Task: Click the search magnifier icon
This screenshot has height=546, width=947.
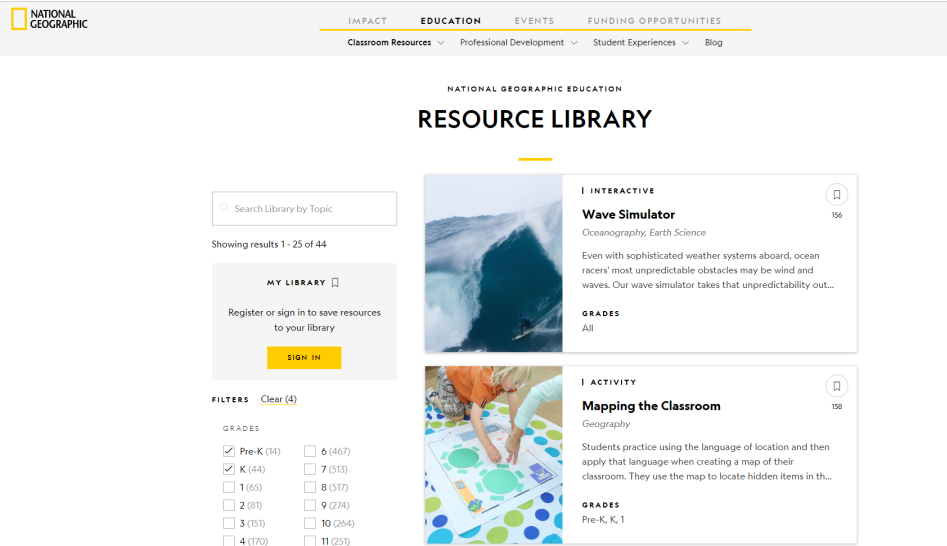Action: click(x=224, y=208)
